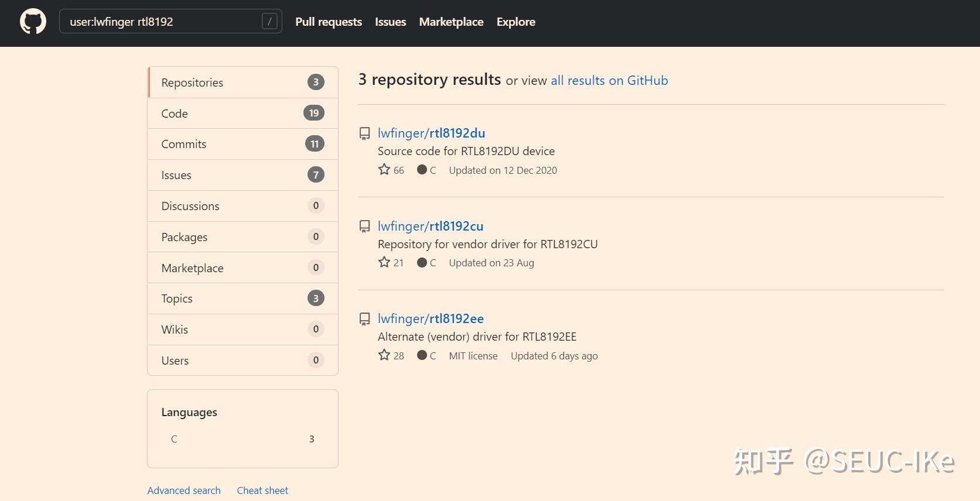Viewport: 980px width, 501px height.
Task: Open the lwfinger/rtl8192du repository link
Action: coord(431,133)
